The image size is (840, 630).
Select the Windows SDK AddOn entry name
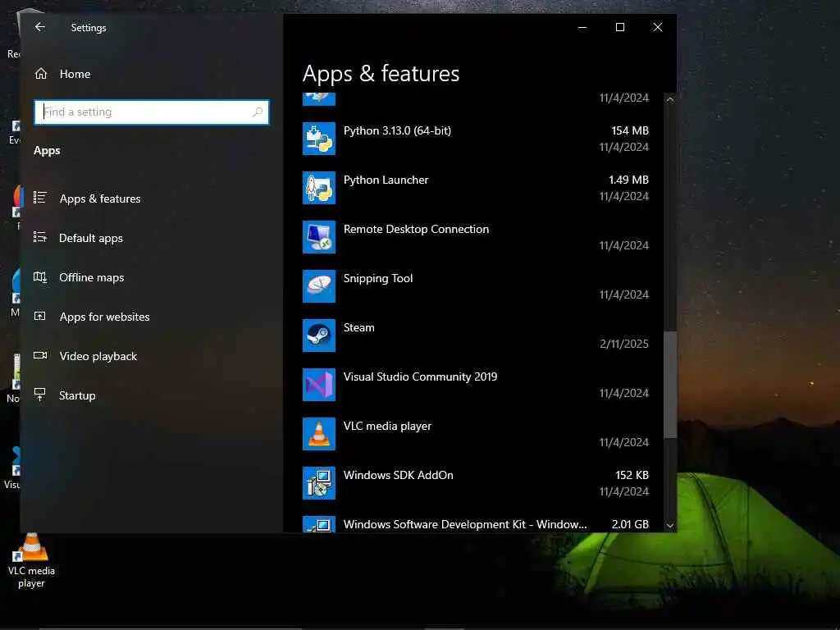tap(398, 475)
